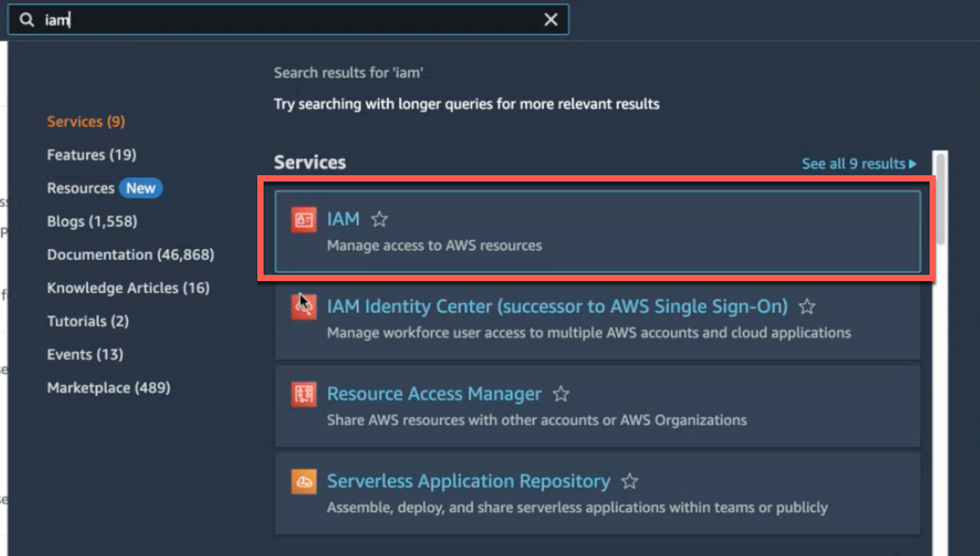
Task: Click the results panel scrollbar thumb
Action: 940,199
